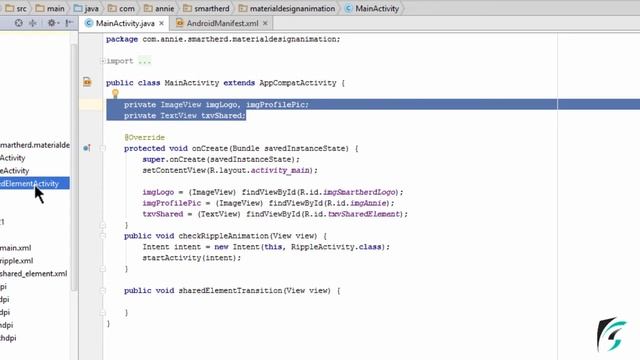Screen dimensions: 640x360
Task: Click the fold end marker of sharedElementTransition
Action: coord(103,313)
